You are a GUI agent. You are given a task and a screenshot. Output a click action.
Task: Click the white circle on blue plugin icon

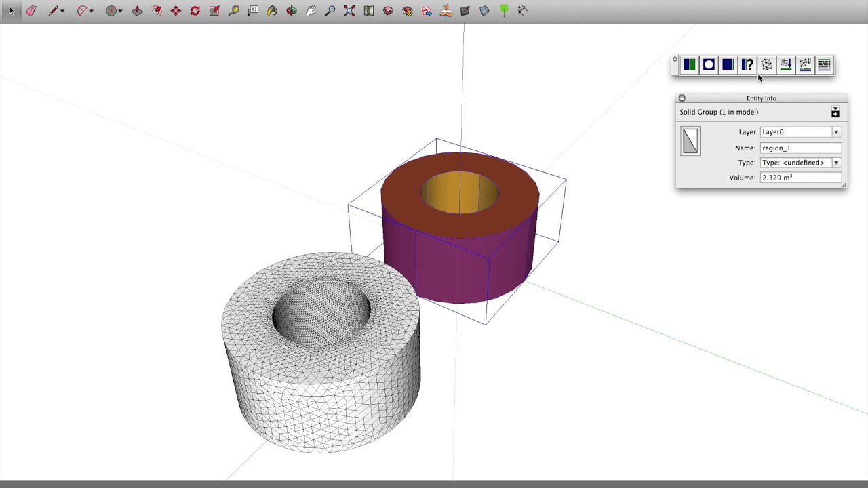coord(709,64)
